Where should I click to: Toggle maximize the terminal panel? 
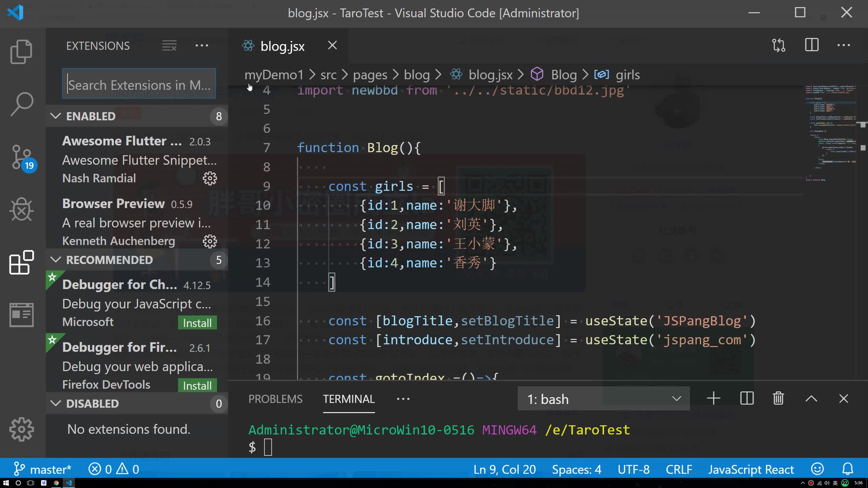pyautogui.click(x=811, y=399)
